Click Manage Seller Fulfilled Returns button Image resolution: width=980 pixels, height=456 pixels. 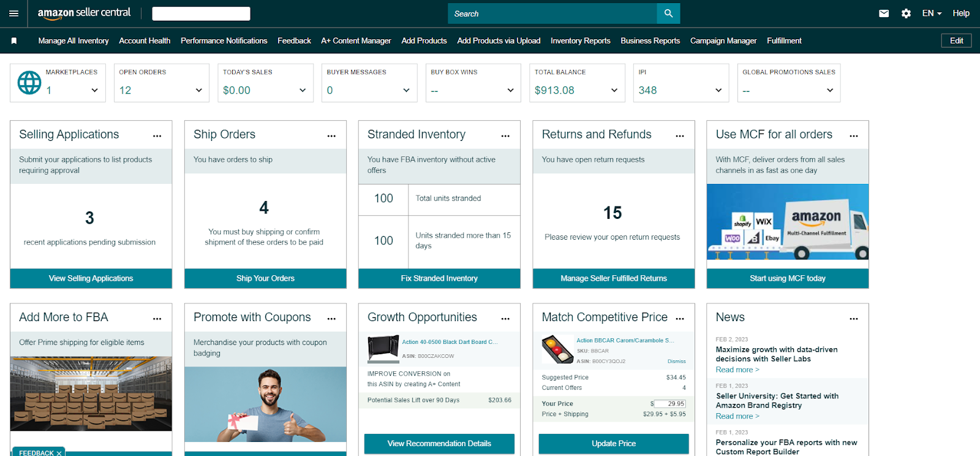[614, 278]
